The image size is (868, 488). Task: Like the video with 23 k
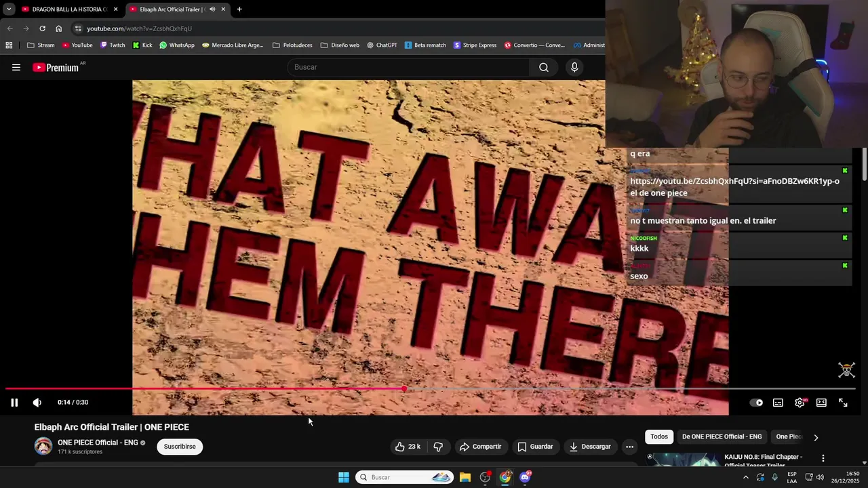pos(408,447)
